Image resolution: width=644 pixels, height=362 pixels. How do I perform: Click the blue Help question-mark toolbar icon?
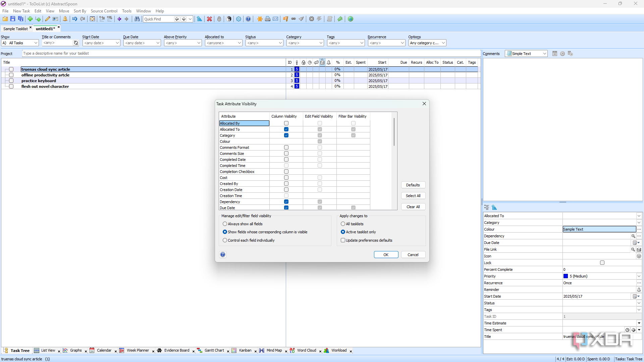coord(248,19)
